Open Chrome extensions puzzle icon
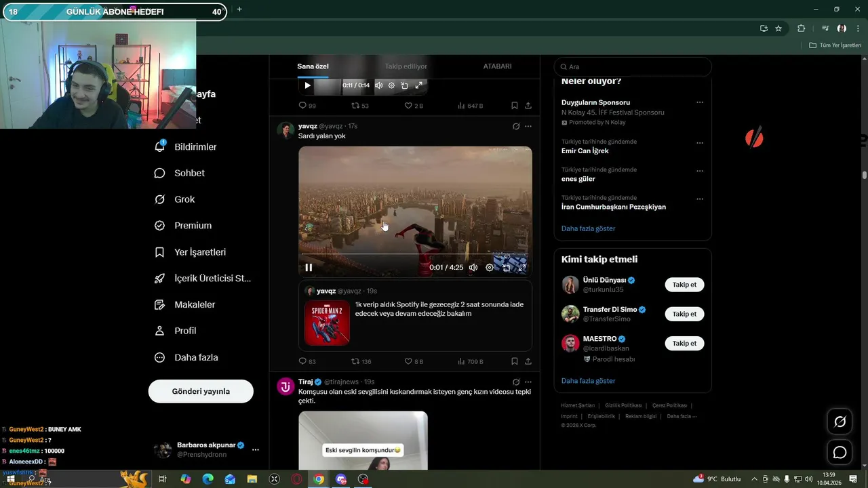This screenshot has width=868, height=488. (x=801, y=28)
